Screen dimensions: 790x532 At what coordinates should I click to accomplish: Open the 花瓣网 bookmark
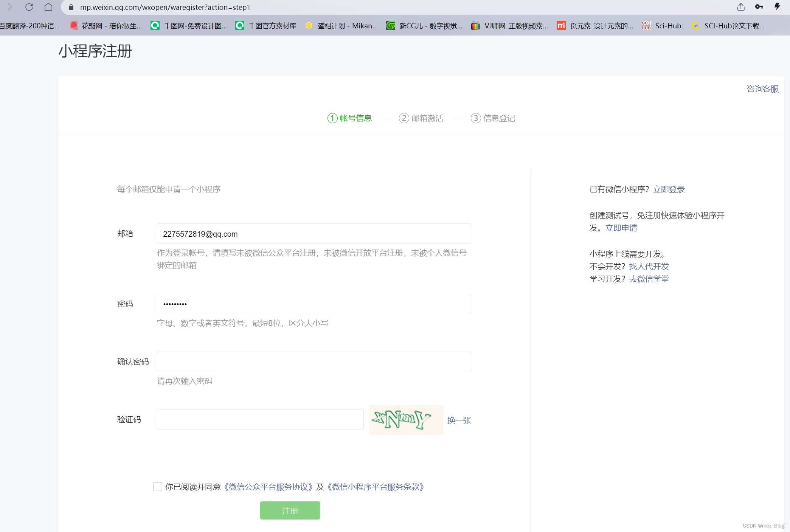pos(106,26)
